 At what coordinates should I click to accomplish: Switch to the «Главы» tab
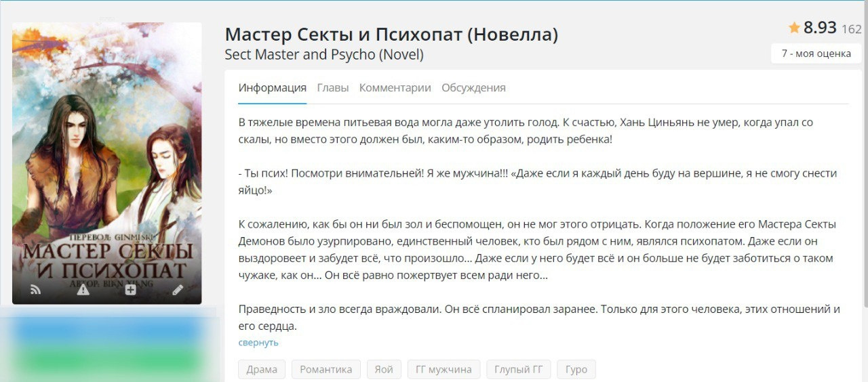333,88
